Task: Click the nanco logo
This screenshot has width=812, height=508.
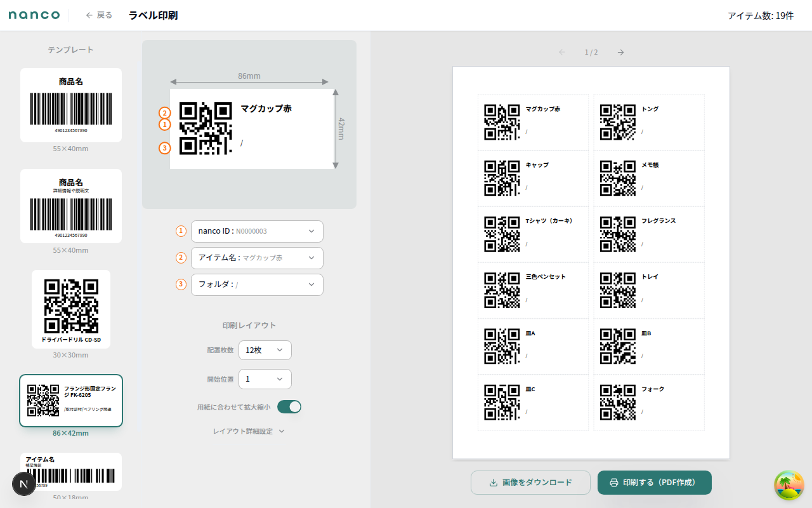Action: [x=34, y=15]
